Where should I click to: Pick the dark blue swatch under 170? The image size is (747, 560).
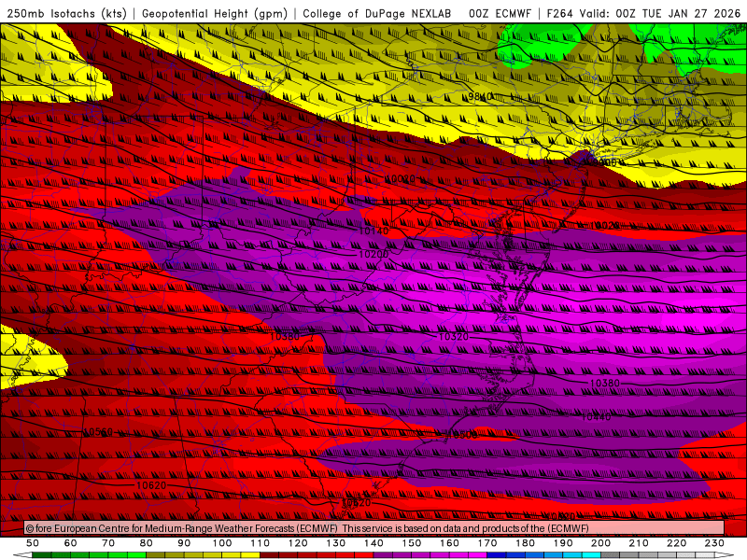tap(497, 554)
